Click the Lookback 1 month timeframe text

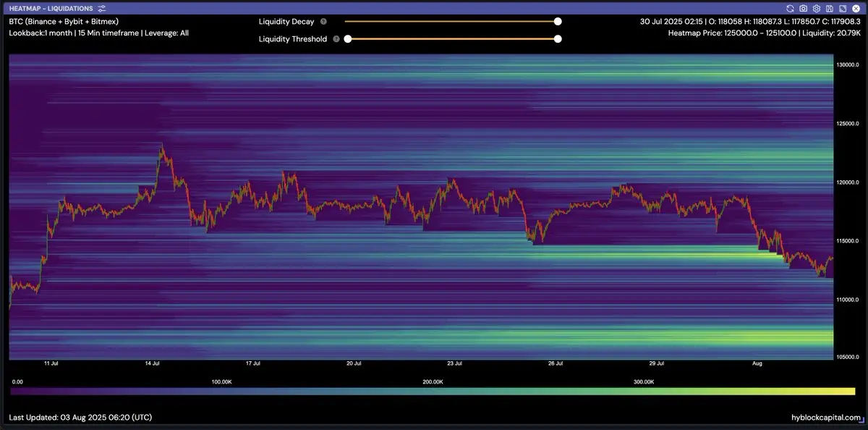pyautogui.click(x=98, y=33)
